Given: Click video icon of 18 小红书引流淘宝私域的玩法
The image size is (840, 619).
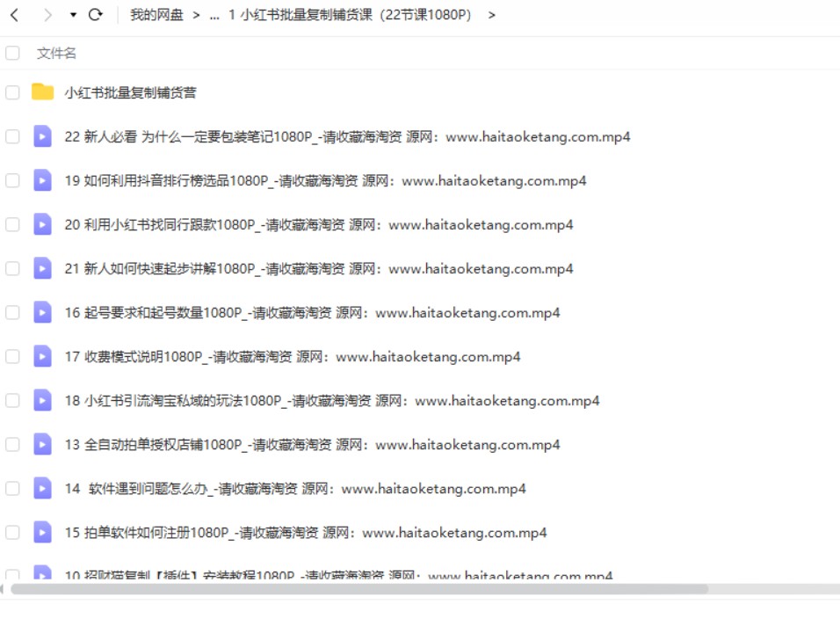Looking at the screenshot, I should click(x=42, y=400).
